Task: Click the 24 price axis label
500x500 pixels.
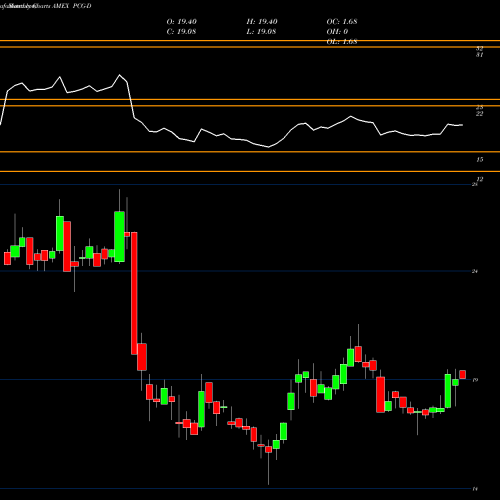Action: coord(475,271)
